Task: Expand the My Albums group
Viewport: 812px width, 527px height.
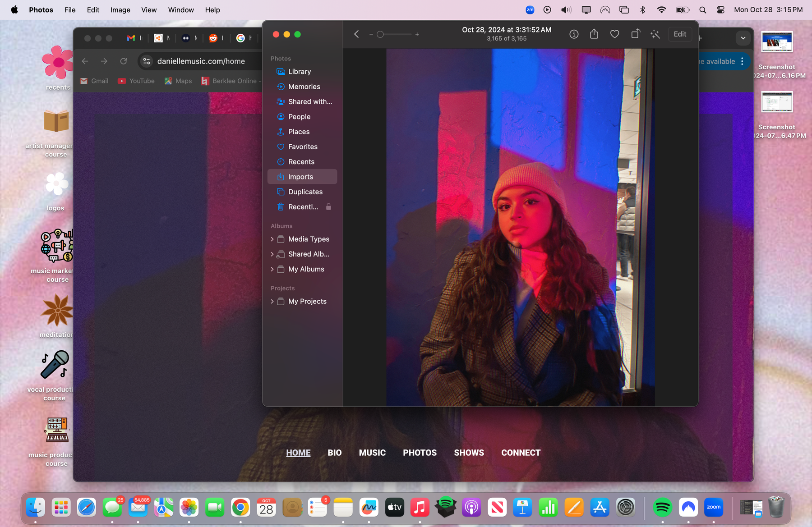Action: point(272,269)
